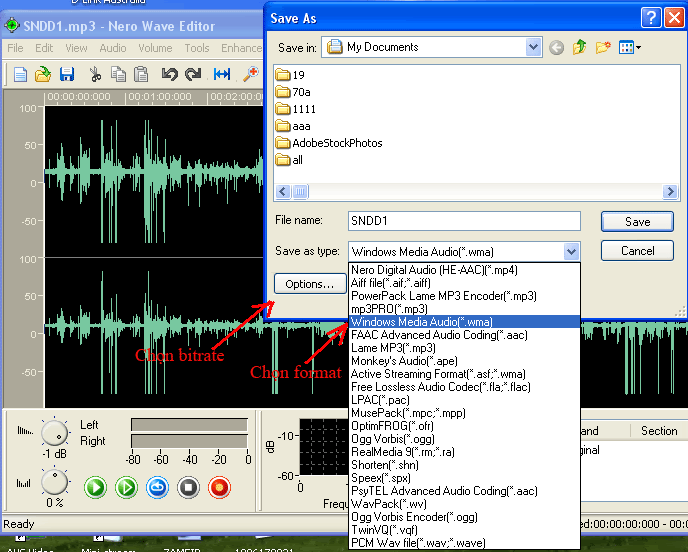Select folder 70a
Viewport: 688px width, 552px height.
coord(293,92)
